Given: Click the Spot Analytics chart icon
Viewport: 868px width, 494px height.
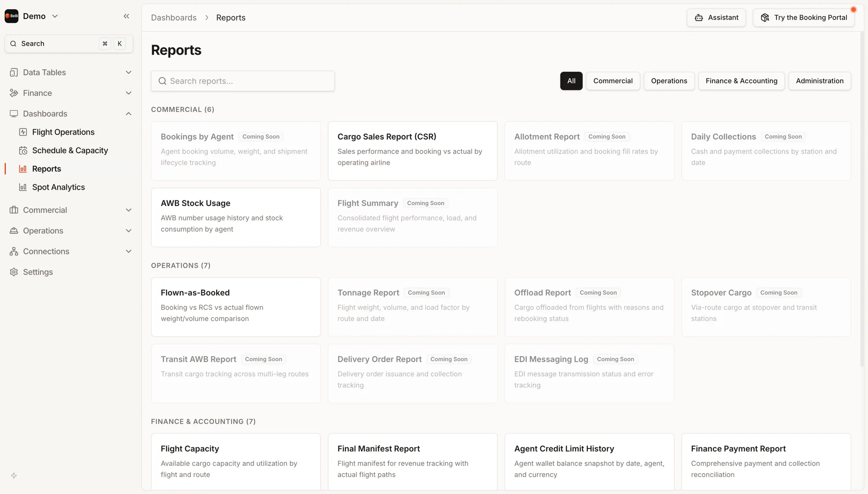Looking at the screenshot, I should click(23, 187).
